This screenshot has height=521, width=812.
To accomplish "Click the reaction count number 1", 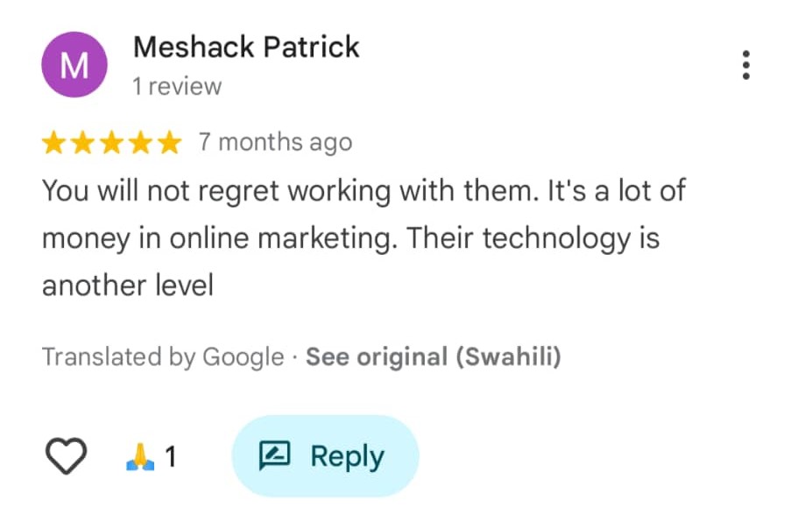I will point(171,456).
